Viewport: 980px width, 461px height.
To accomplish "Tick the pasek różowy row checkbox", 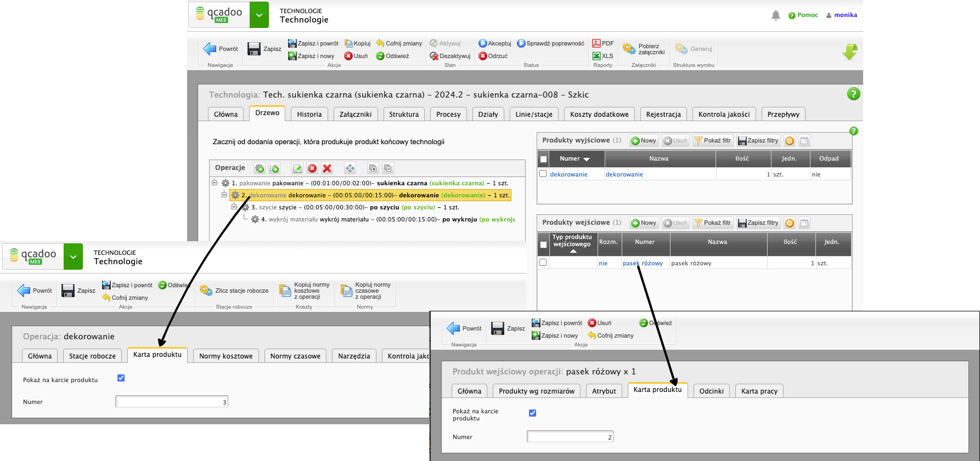I will 543,263.
